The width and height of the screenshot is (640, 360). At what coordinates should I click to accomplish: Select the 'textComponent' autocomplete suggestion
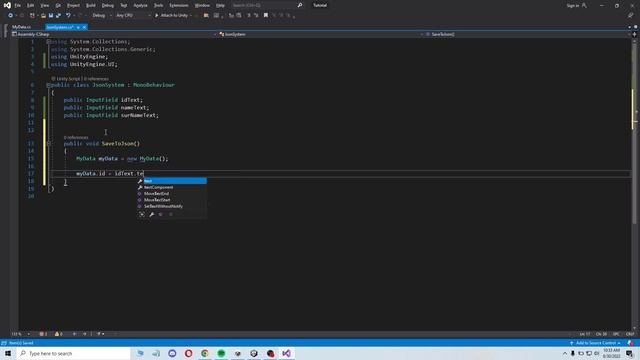172,187
